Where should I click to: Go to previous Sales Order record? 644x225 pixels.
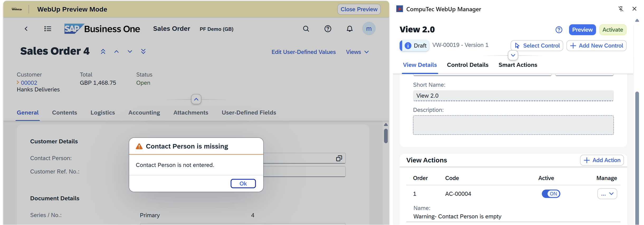(x=116, y=51)
